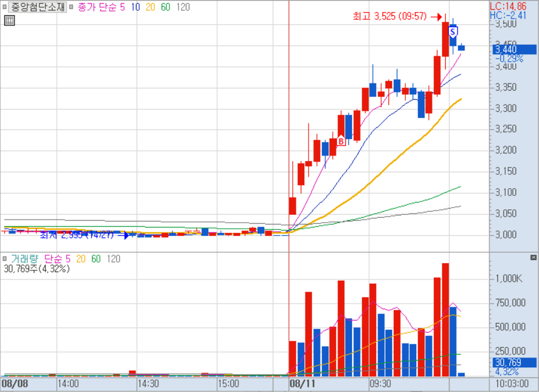Click small square handle before 중앙첨단소재

[5, 7]
